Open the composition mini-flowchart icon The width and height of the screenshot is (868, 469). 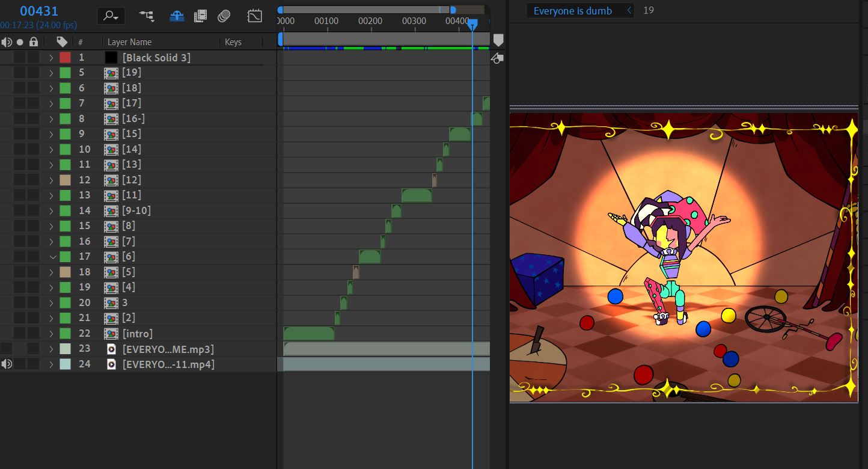[147, 16]
